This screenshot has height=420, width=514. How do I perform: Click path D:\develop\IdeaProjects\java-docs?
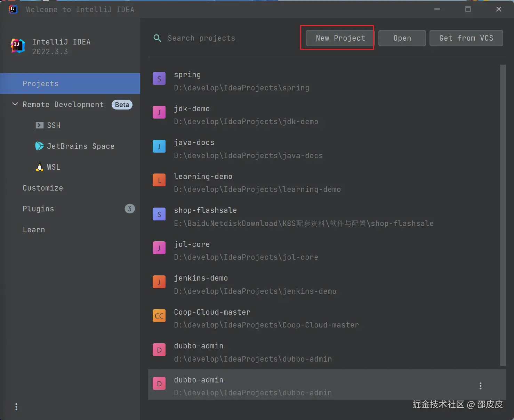coord(248,156)
